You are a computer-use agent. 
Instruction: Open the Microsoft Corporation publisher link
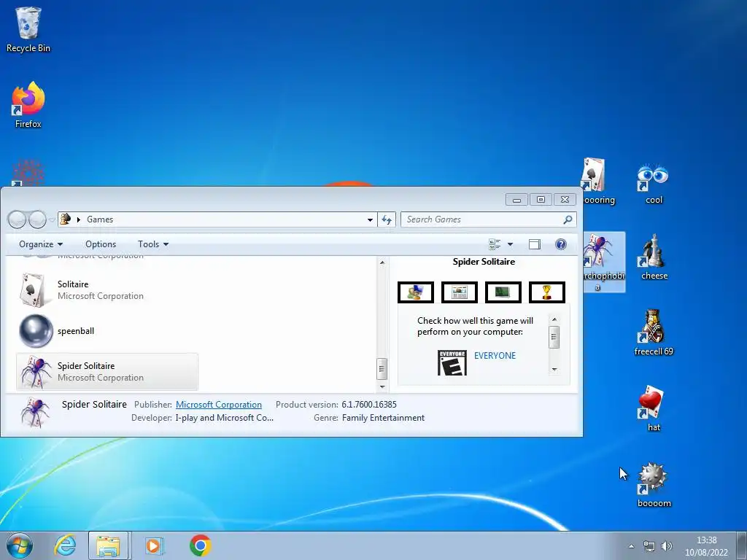click(219, 404)
